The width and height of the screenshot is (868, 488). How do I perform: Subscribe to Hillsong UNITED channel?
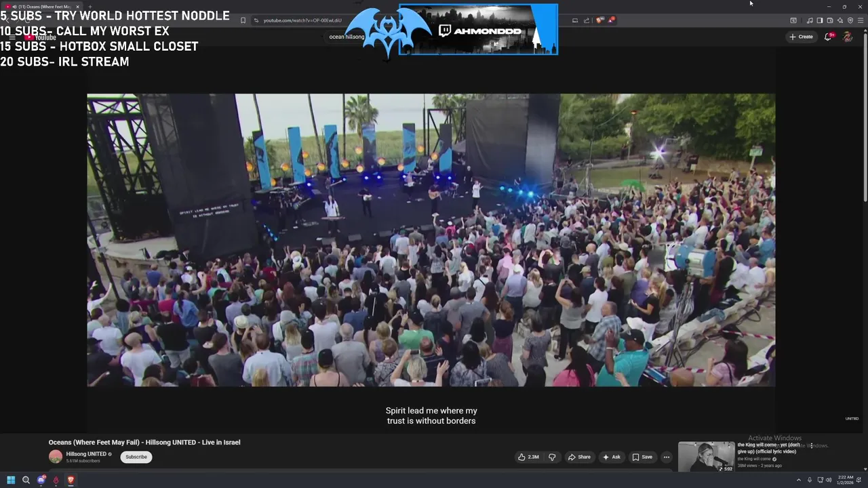(136, 457)
